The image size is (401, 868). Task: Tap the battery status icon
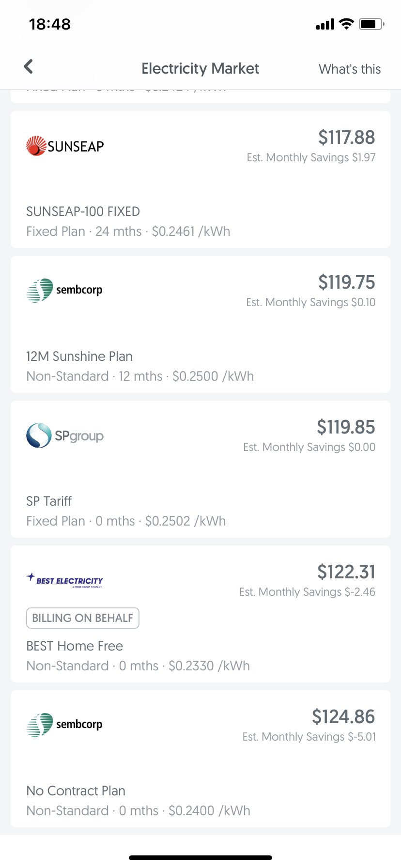(371, 24)
